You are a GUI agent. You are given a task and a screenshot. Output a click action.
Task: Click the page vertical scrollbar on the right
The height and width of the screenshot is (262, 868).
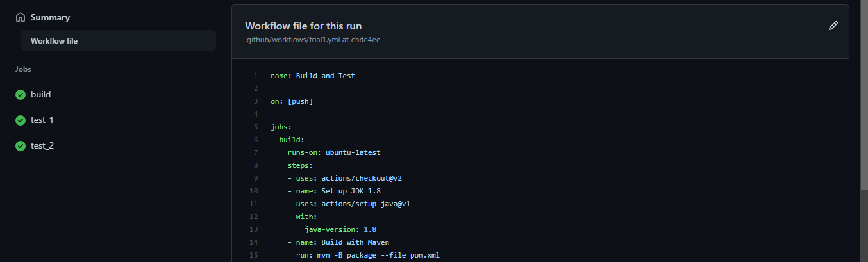[x=863, y=131]
